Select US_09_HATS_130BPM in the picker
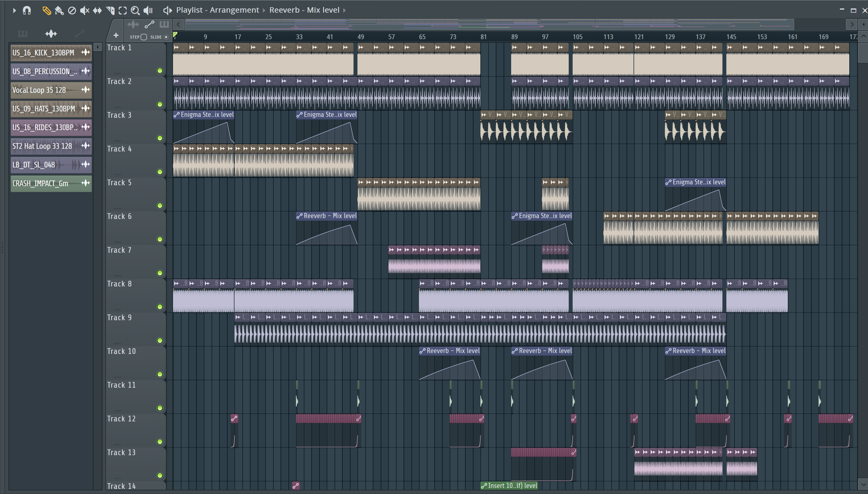This screenshot has height=494, width=868. click(x=51, y=108)
